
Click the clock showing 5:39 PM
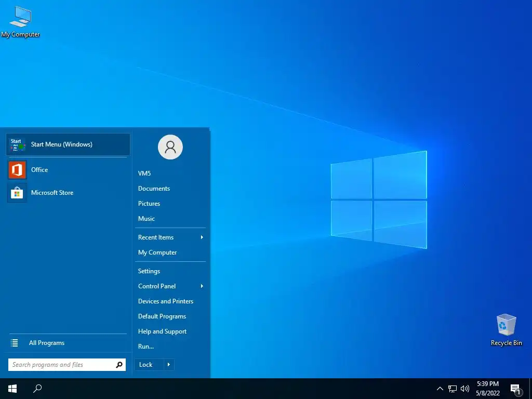pyautogui.click(x=487, y=384)
